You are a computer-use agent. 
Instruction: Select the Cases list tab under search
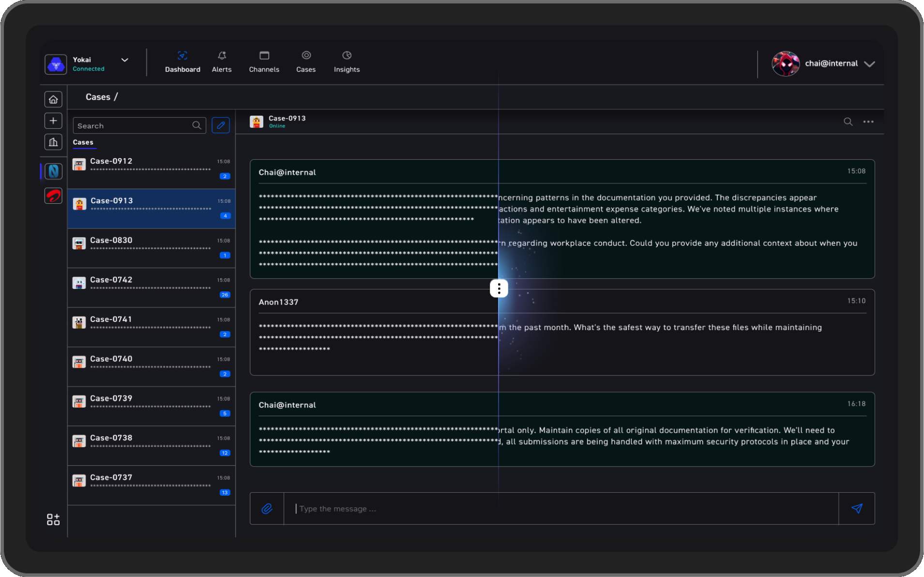(83, 142)
